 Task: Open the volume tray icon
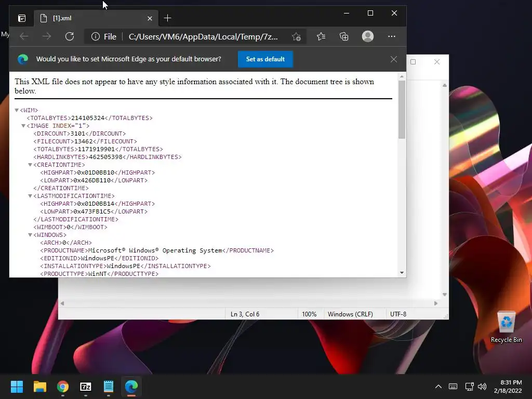click(482, 387)
